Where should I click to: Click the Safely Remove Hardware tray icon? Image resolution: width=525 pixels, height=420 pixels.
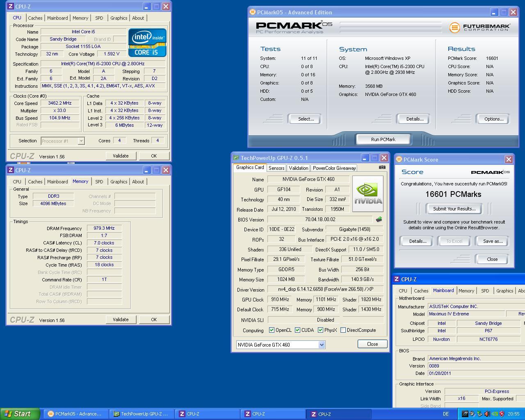[x=479, y=414]
